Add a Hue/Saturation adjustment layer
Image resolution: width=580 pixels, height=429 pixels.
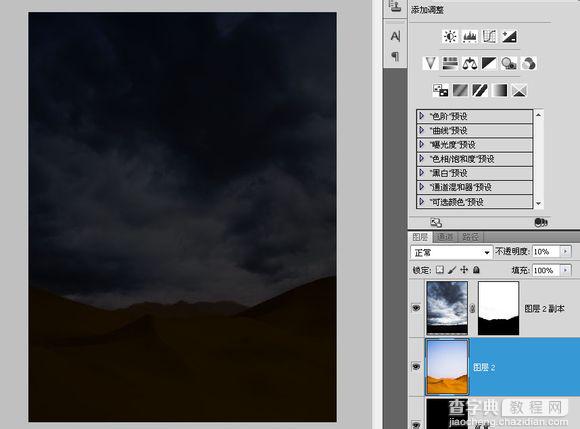pyautogui.click(x=450, y=63)
